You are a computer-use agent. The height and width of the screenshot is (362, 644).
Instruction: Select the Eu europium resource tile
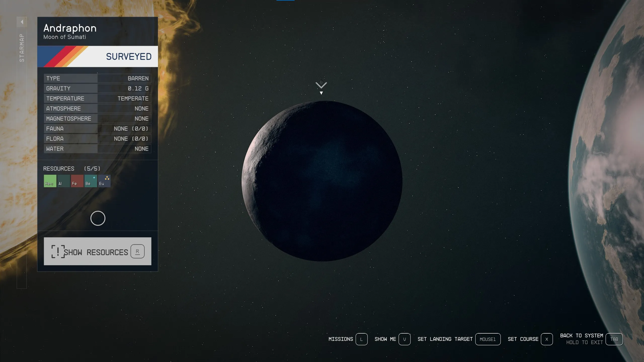pyautogui.click(x=104, y=181)
